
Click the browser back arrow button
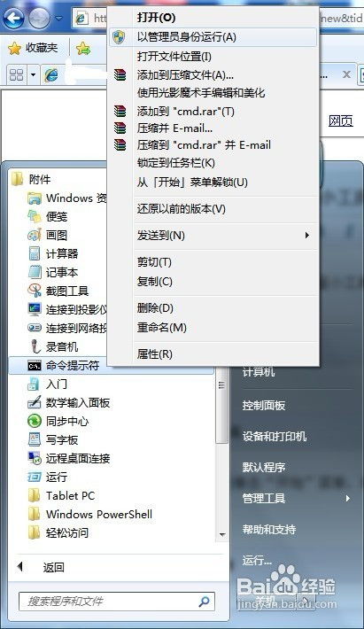[x=13, y=18]
